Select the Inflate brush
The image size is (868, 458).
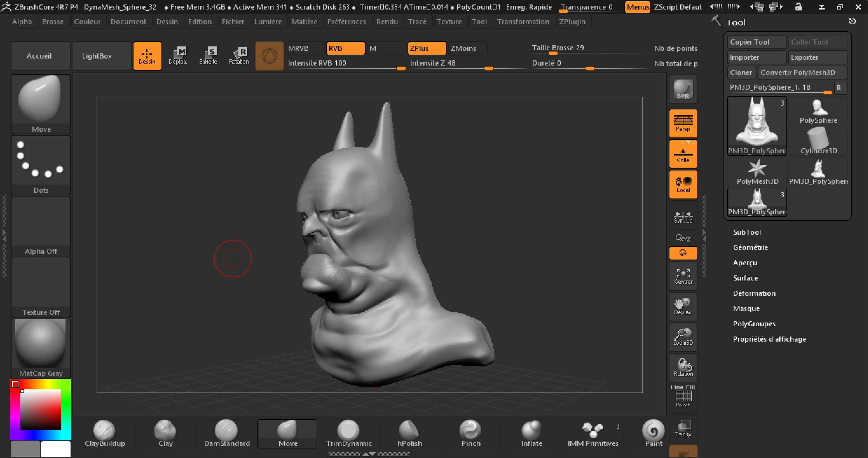point(532,434)
